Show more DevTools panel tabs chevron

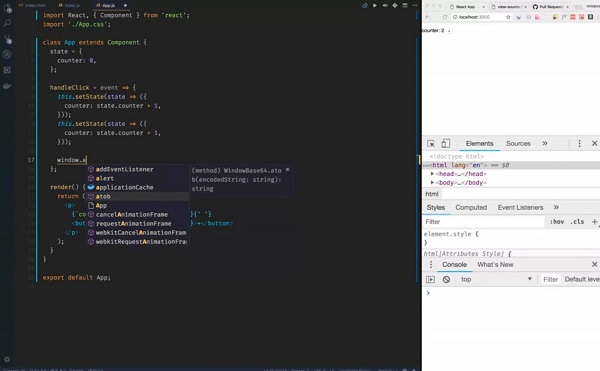545,143
